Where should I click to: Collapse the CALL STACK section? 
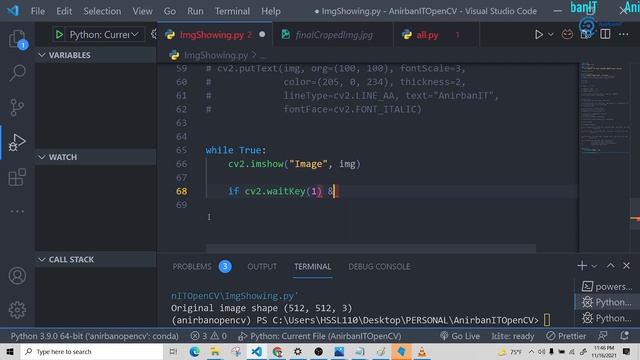click(96, 260)
